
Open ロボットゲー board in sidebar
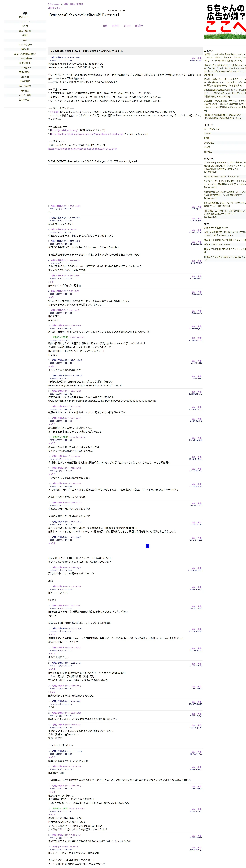[25, 17]
